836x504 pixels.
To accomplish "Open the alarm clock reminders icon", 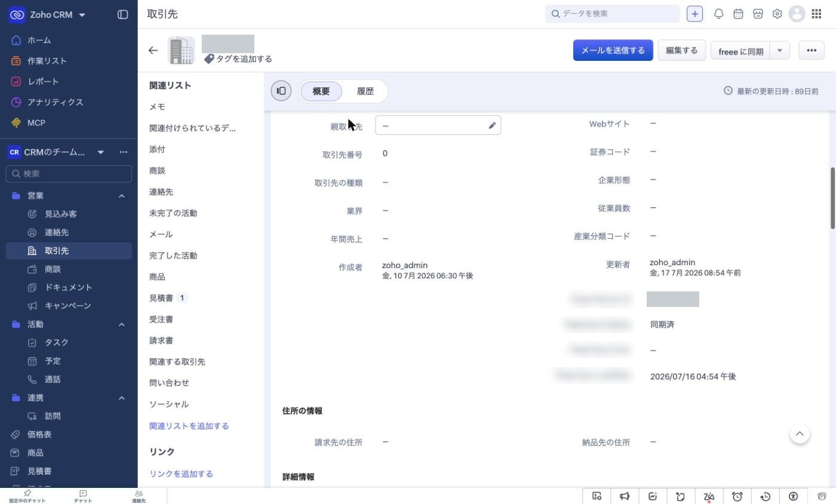I will 737,496.
